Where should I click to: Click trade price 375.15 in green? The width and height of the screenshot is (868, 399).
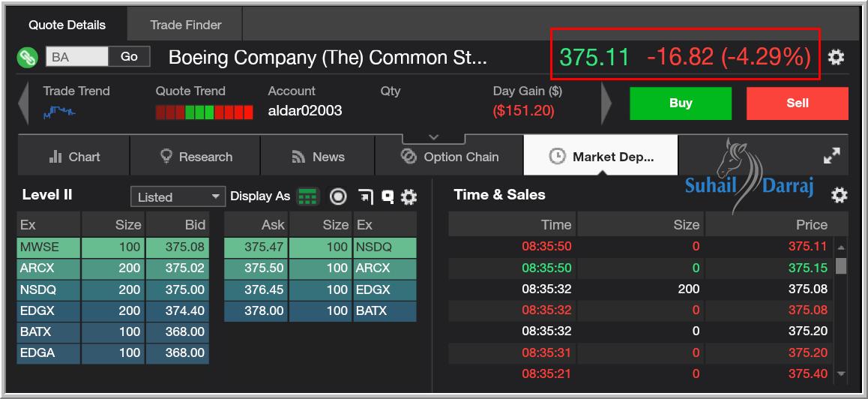coord(808,268)
